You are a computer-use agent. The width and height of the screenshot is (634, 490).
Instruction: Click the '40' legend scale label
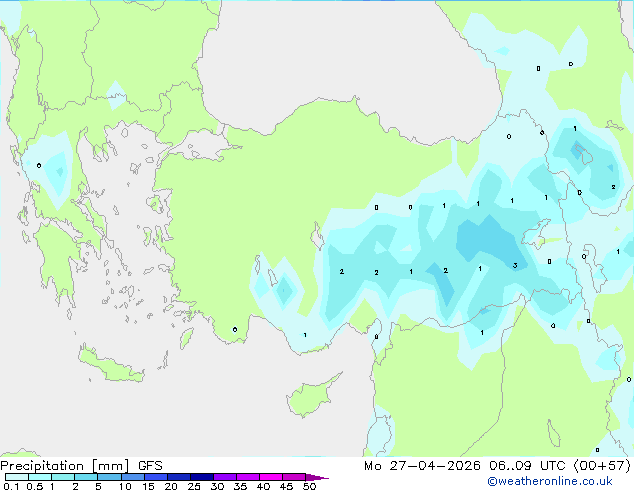tap(263, 486)
